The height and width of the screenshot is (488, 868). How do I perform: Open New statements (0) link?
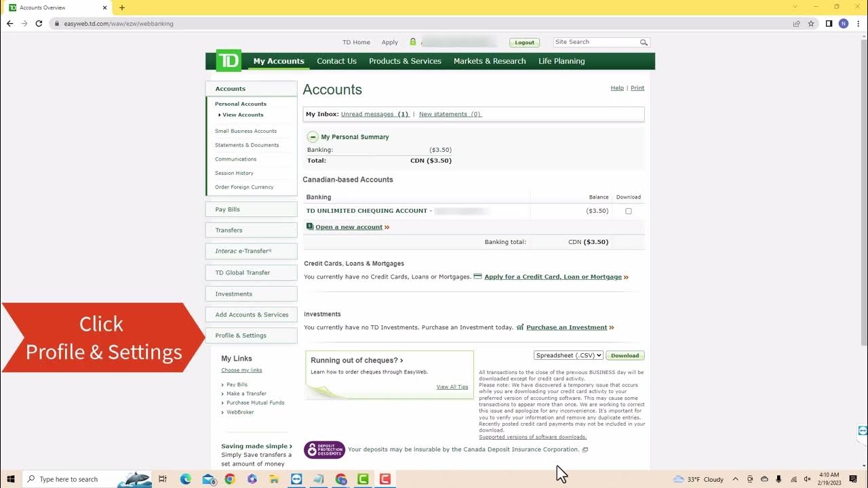click(x=450, y=115)
